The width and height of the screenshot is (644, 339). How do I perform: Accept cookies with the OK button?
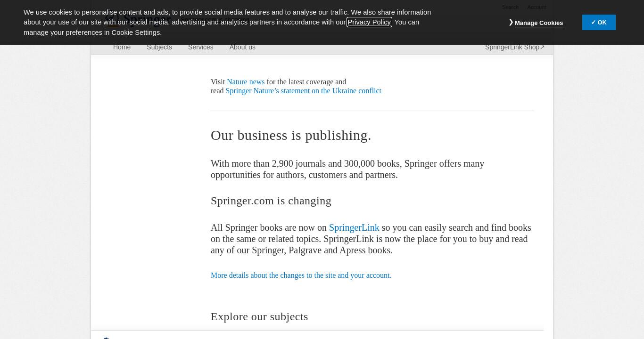coord(599,22)
